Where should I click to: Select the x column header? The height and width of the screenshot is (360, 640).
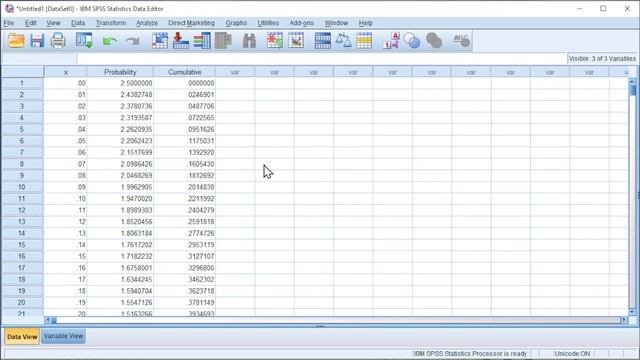(x=65, y=72)
